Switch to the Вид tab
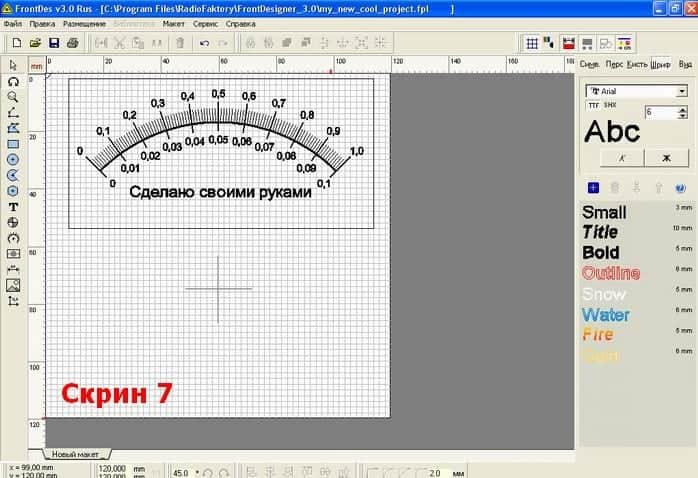 point(685,65)
